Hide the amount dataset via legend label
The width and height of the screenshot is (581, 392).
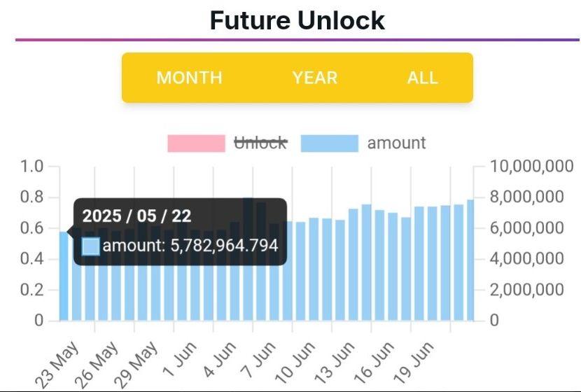396,143
